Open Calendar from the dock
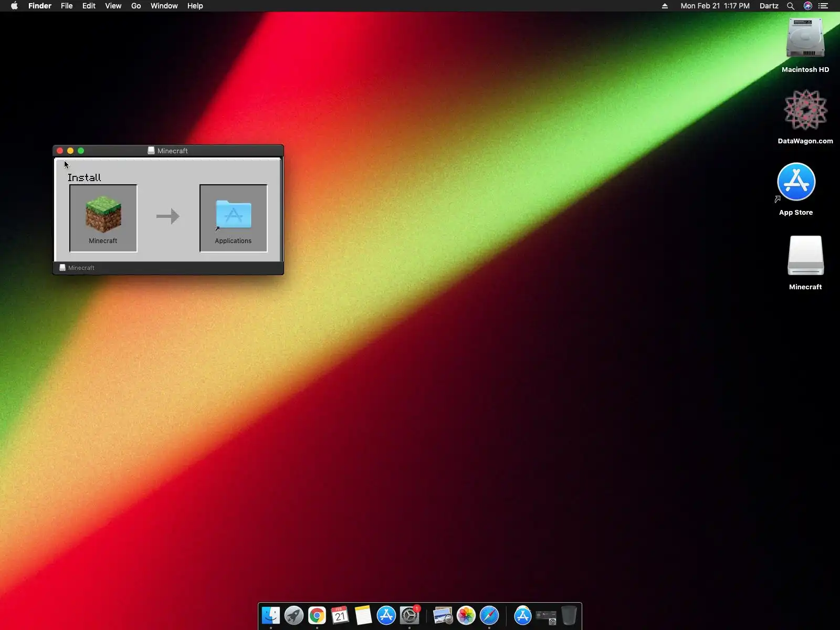This screenshot has width=840, height=630. (x=340, y=615)
